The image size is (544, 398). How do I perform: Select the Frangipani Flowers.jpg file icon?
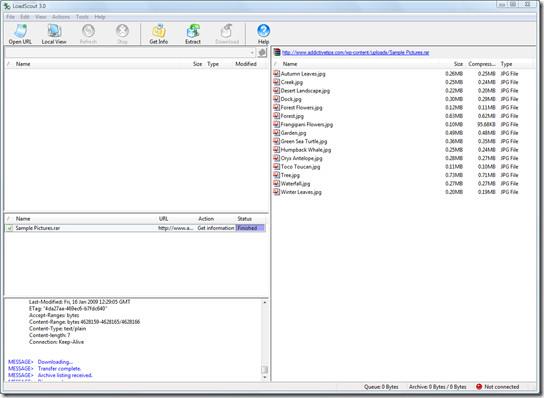[x=277, y=124]
